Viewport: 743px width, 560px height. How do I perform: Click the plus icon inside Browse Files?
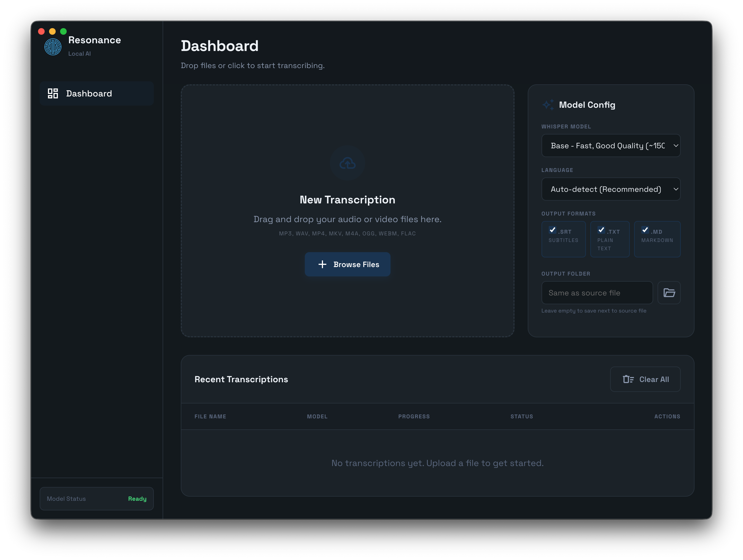322,264
